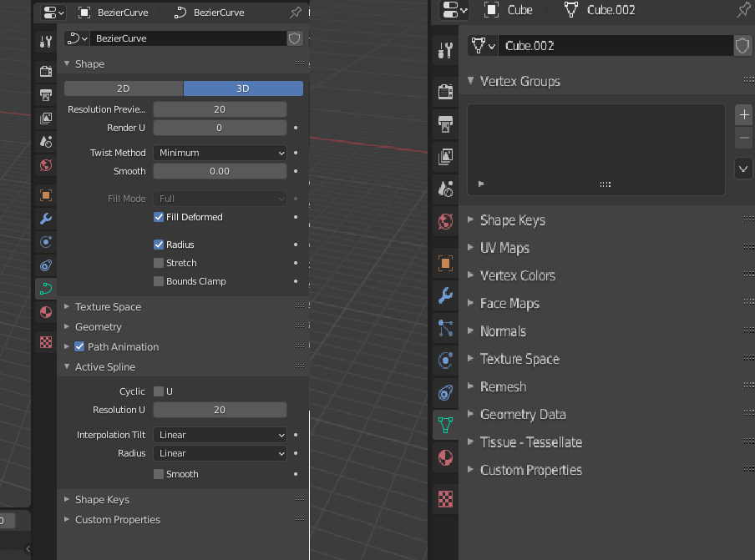Expand the Geometry Data panel
This screenshot has width=755, height=560.
pos(523,414)
